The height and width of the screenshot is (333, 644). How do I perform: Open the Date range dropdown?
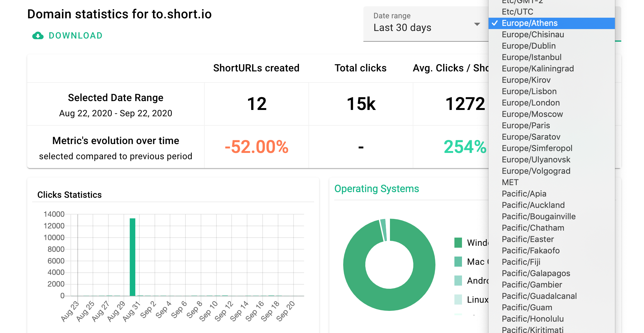pos(423,24)
